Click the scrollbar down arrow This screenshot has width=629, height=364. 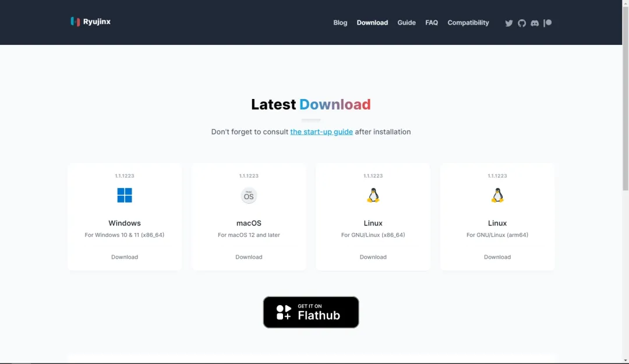coord(626,361)
